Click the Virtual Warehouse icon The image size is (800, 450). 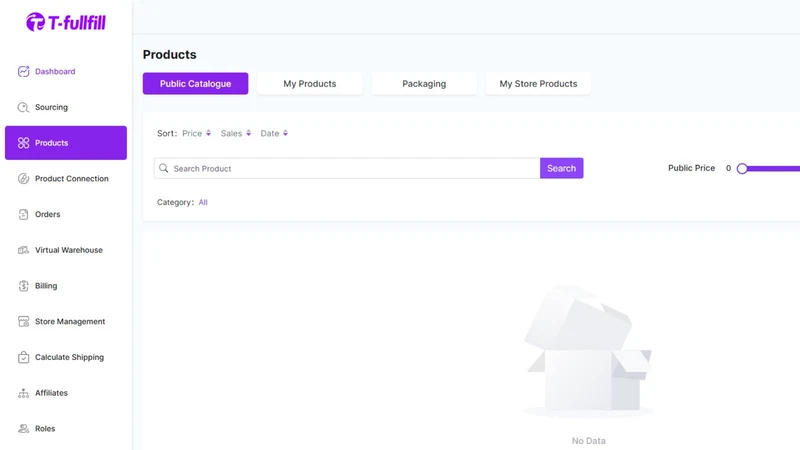tap(23, 250)
